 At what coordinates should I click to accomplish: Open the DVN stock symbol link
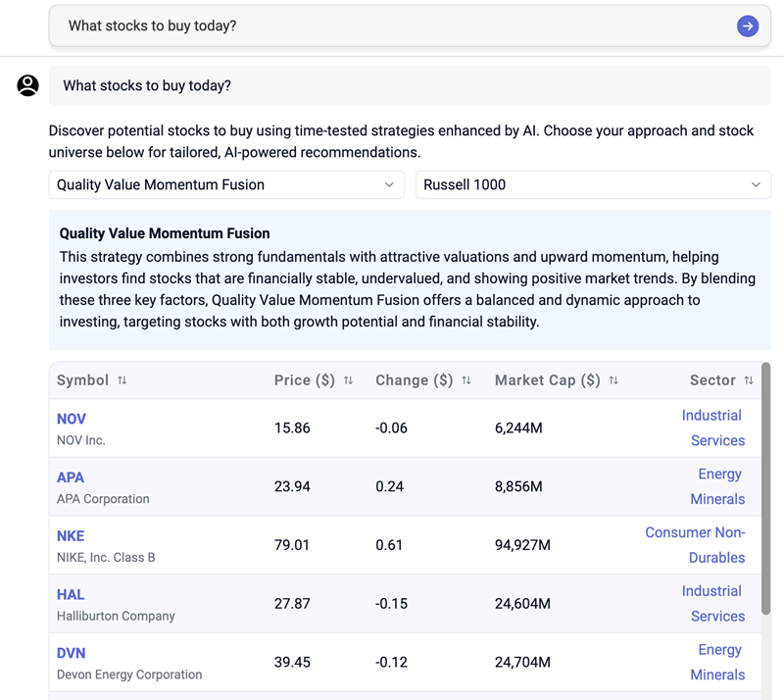tap(72, 653)
